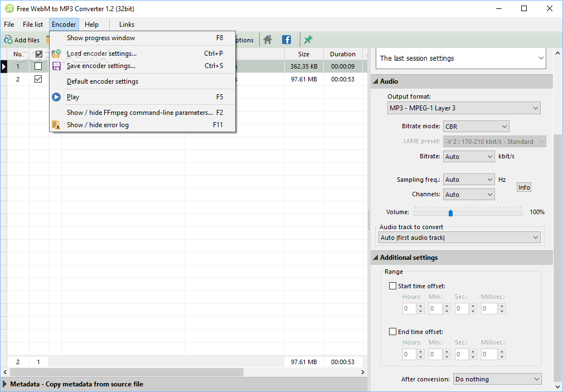Choose Load encoder settings...

coord(143,54)
